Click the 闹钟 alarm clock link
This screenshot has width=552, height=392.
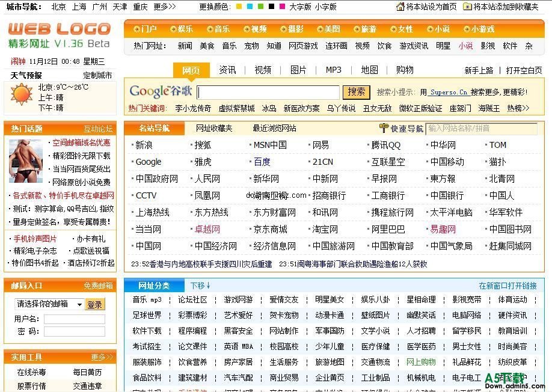[18, 61]
